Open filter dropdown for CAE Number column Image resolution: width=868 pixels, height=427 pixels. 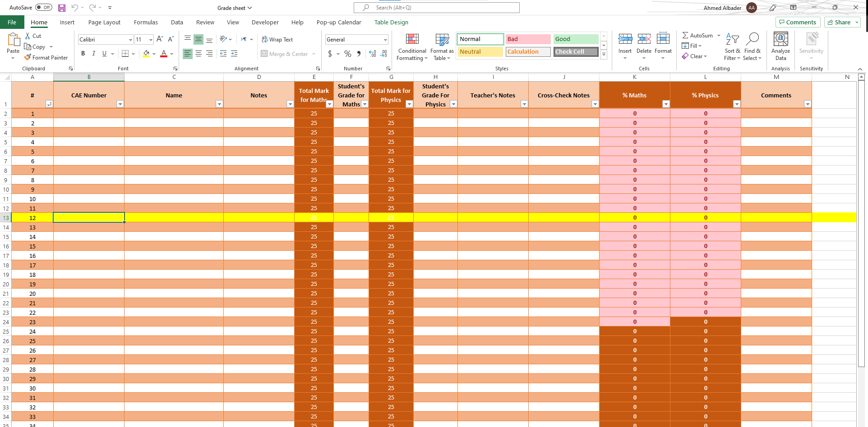pyautogui.click(x=120, y=104)
